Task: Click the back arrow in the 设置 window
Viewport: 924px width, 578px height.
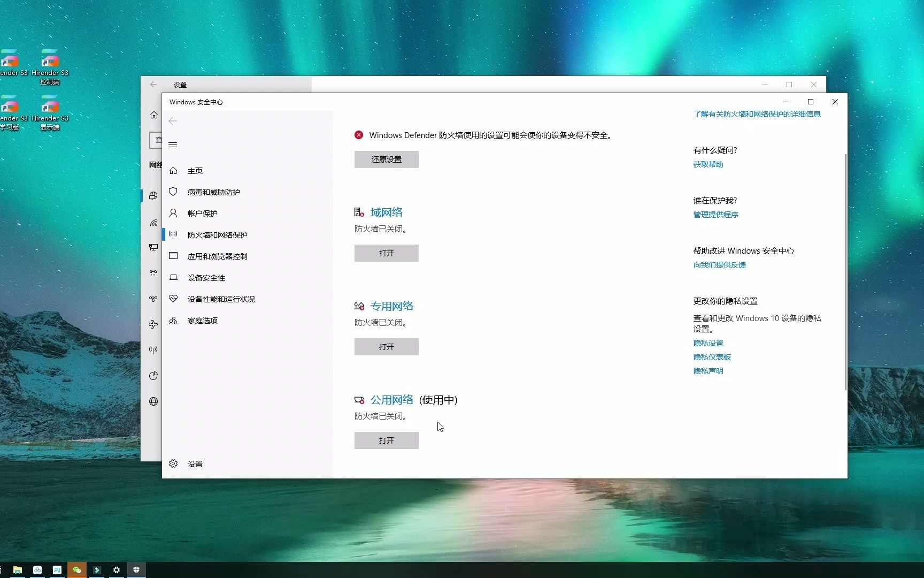Action: (153, 85)
